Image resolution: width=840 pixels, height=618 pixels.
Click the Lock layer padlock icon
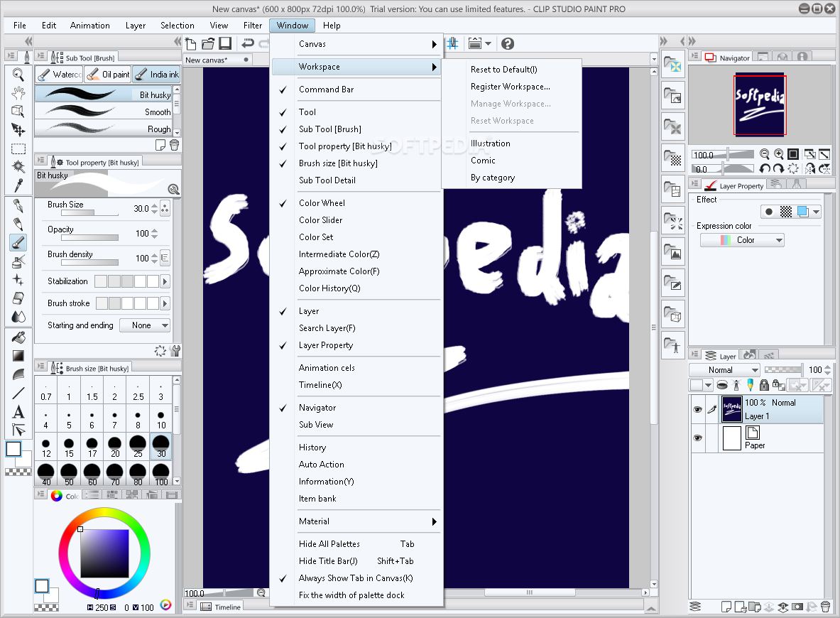765,385
